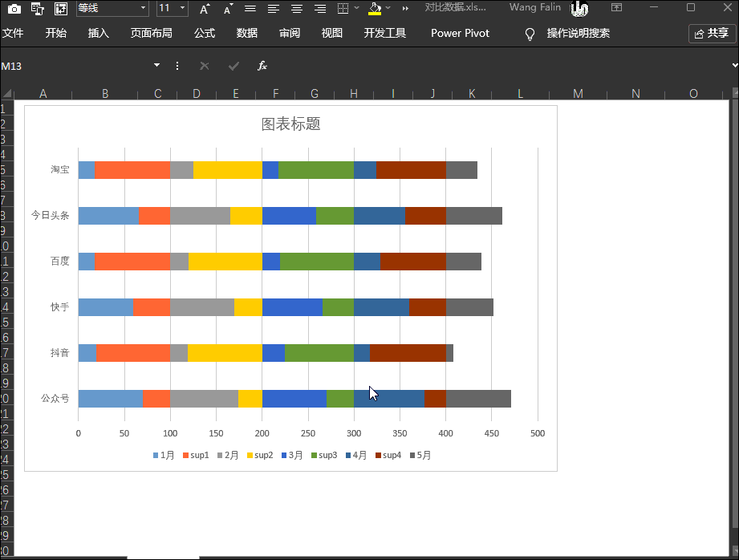739x560 pixels.
Task: Click the 4月 legend entry
Action: pyautogui.click(x=355, y=455)
